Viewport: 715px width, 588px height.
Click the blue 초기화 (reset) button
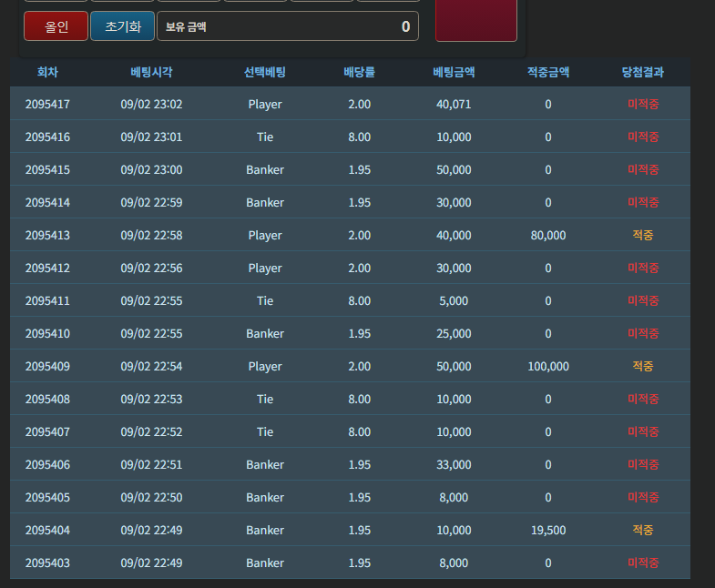click(123, 26)
